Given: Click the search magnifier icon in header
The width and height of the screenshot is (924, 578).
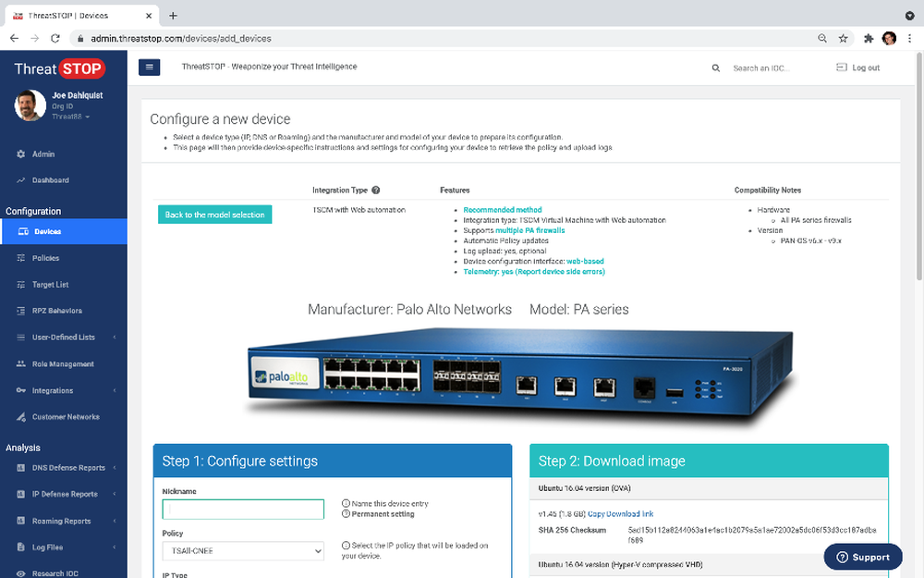Looking at the screenshot, I should (715, 68).
